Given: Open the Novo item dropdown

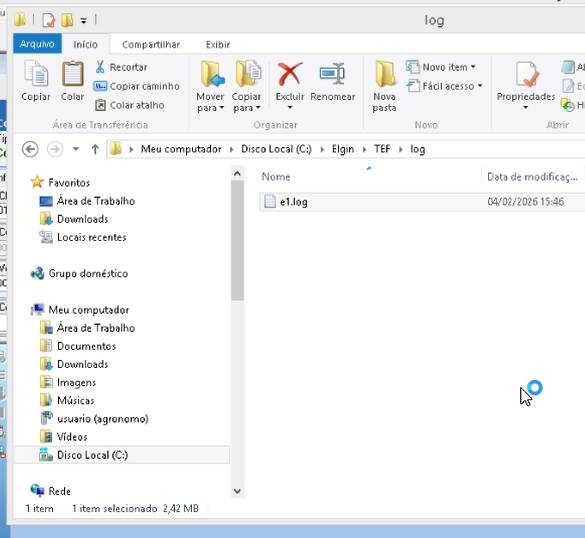Looking at the screenshot, I should pos(441,67).
